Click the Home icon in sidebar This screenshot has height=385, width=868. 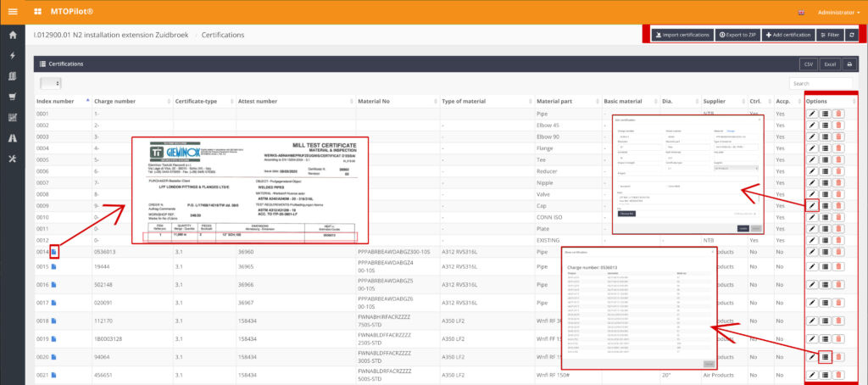coord(12,35)
